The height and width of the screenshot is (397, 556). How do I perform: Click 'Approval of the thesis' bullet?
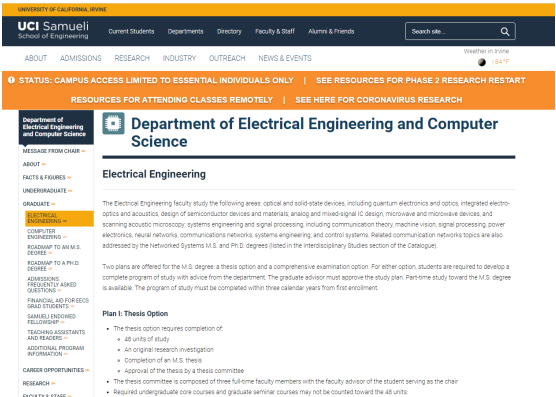point(184,371)
